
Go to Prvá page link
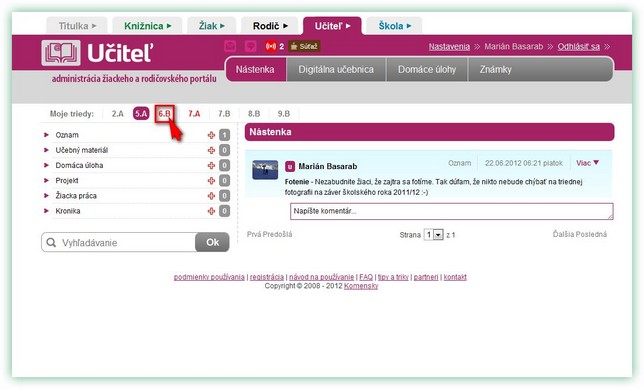point(254,235)
